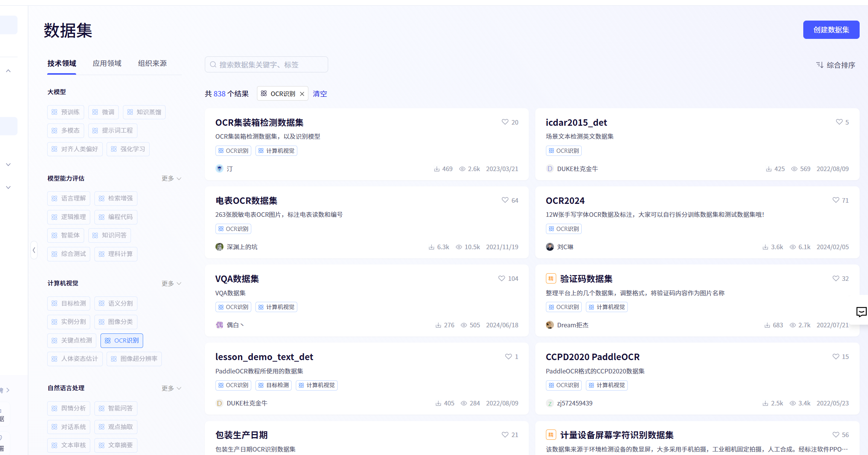Remove the OCR识别 filter chip
This screenshot has width=868, height=455.
[302, 94]
